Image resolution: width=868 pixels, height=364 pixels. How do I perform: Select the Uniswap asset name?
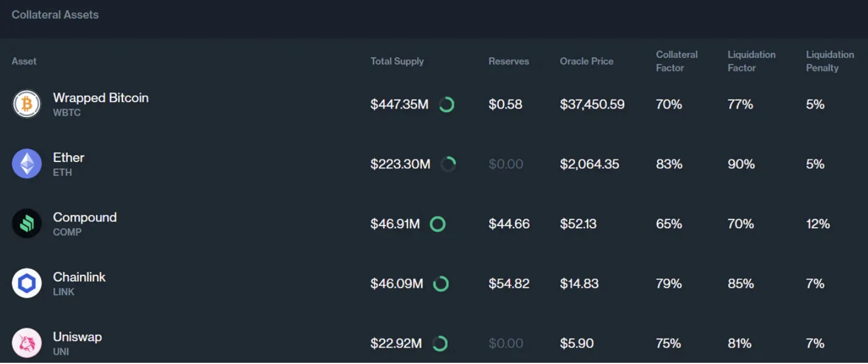click(78, 337)
